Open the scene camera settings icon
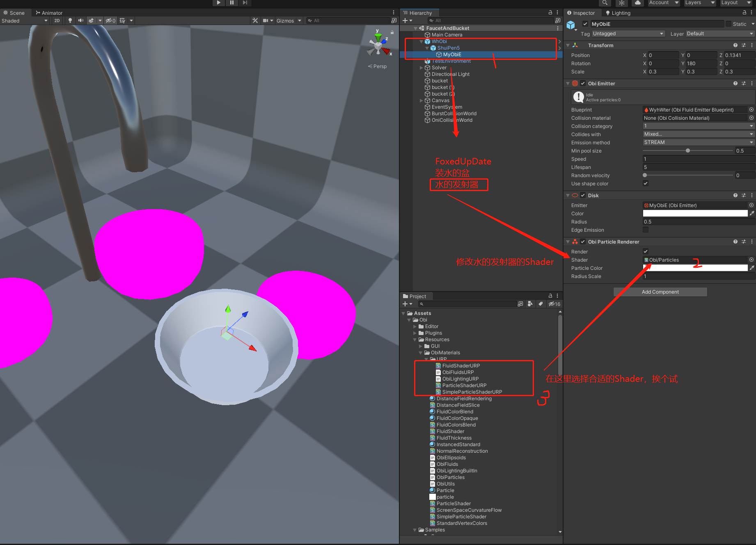Viewport: 756px width, 545px height. 266,21
